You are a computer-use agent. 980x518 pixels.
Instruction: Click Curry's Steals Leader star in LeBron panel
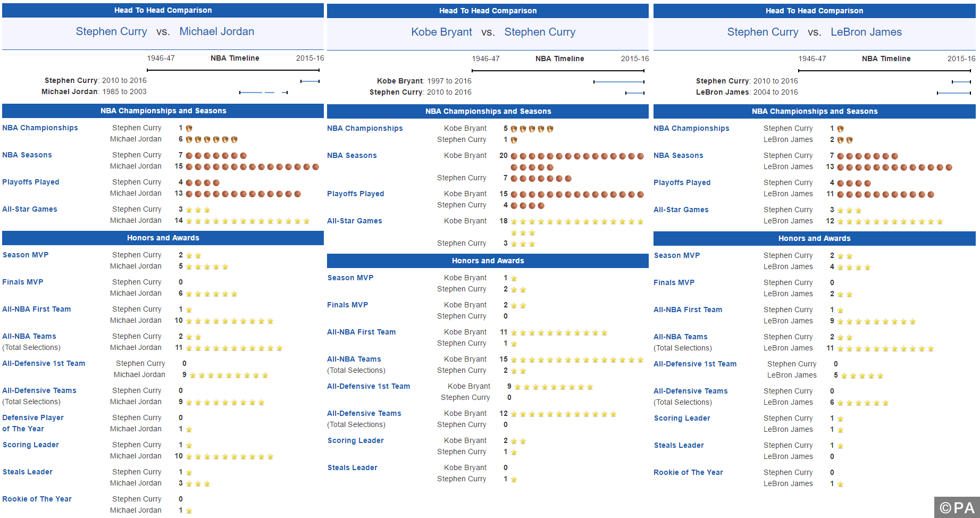(840, 446)
